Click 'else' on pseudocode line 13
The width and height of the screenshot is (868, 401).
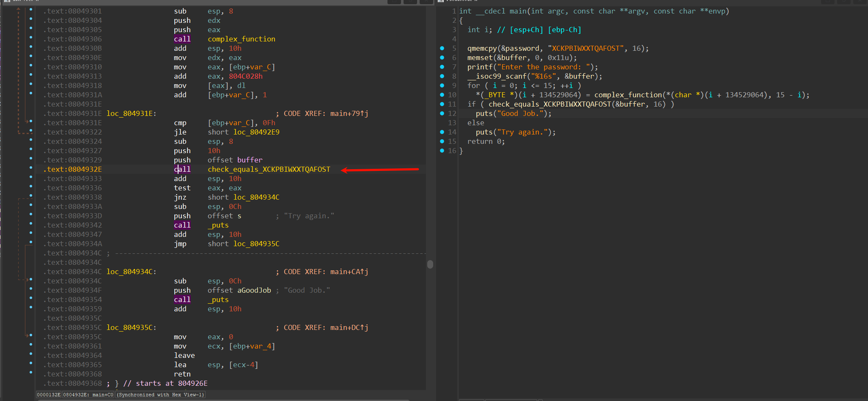coord(476,123)
